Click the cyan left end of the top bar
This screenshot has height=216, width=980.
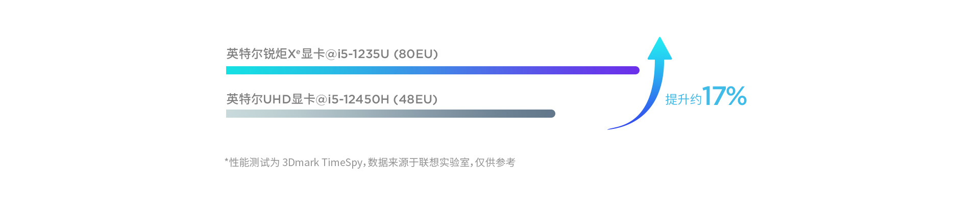234,70
